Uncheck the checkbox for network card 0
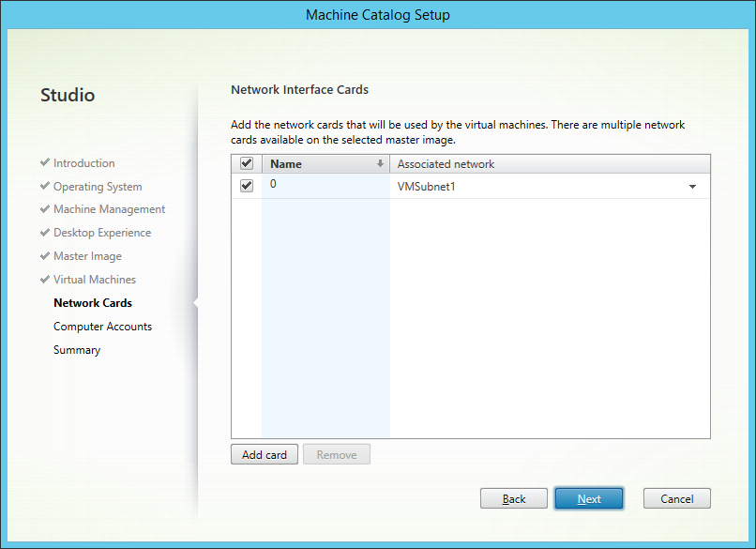This screenshot has width=756, height=549. [247, 186]
